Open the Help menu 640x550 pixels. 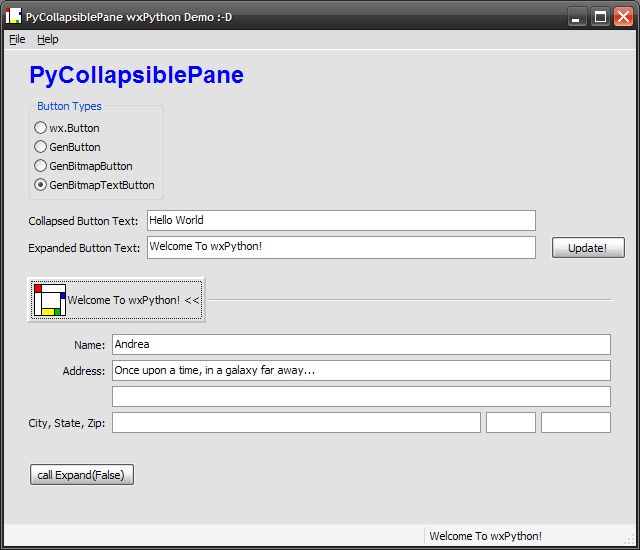tap(48, 39)
